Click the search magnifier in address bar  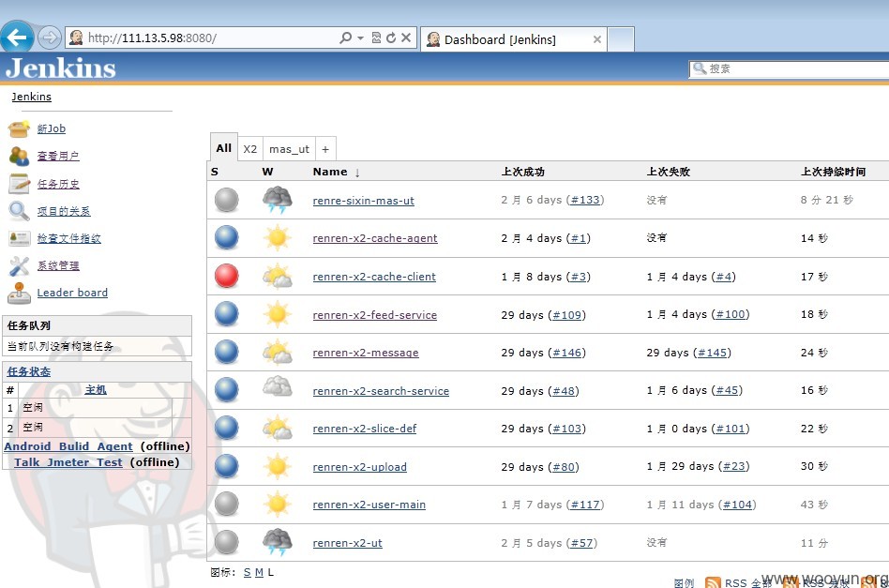pos(345,38)
